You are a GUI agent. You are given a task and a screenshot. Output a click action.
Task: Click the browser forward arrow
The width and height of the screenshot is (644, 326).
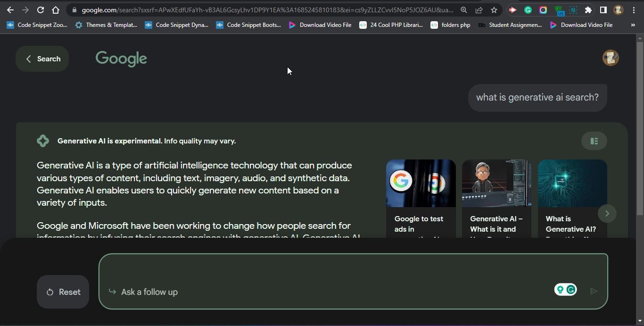(25, 10)
